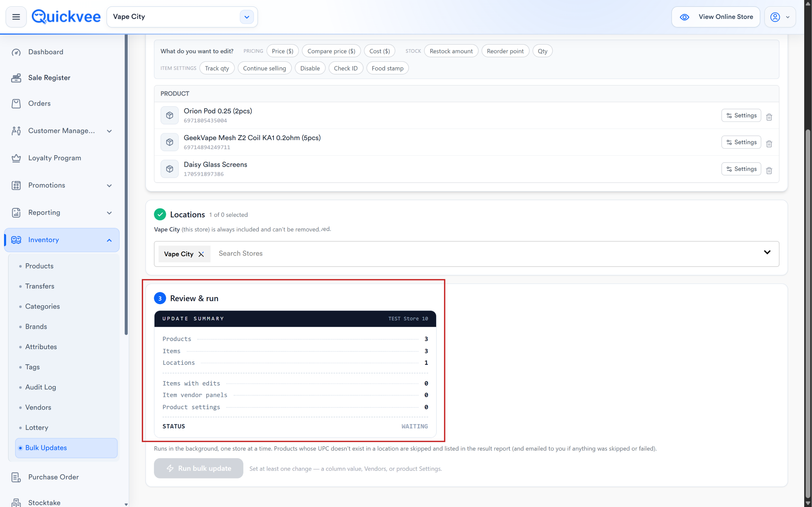This screenshot has width=812, height=507.
Task: Open Settings for Orion Pod 0.25
Action: click(x=741, y=115)
